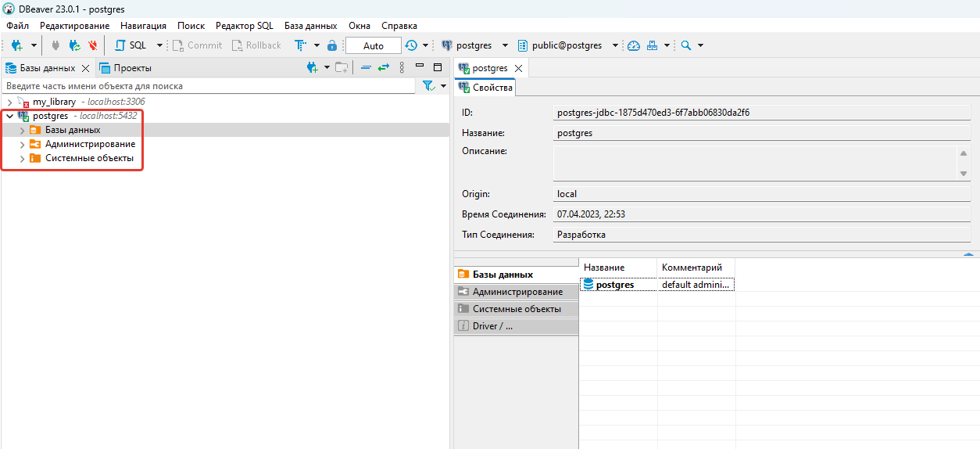Click the new folder icon in navigator
The width and height of the screenshot is (980, 449).
click(x=342, y=67)
